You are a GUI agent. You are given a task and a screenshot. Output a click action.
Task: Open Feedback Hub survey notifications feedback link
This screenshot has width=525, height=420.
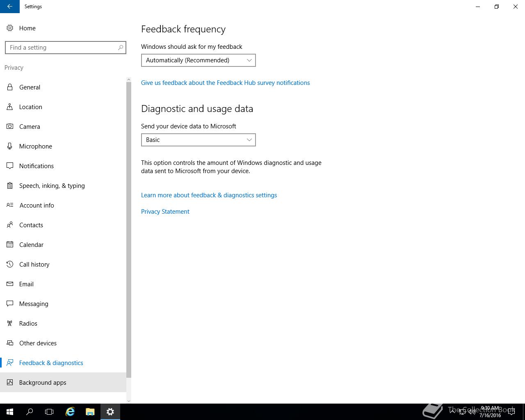(226, 83)
